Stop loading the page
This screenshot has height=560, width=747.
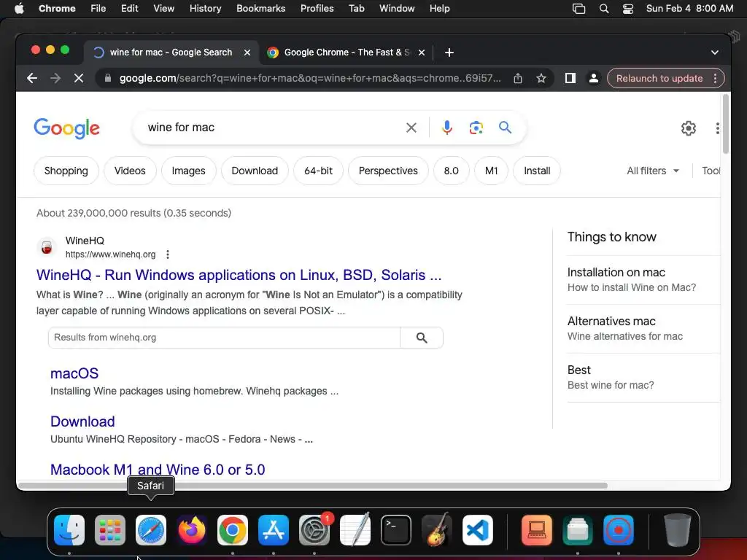click(79, 78)
